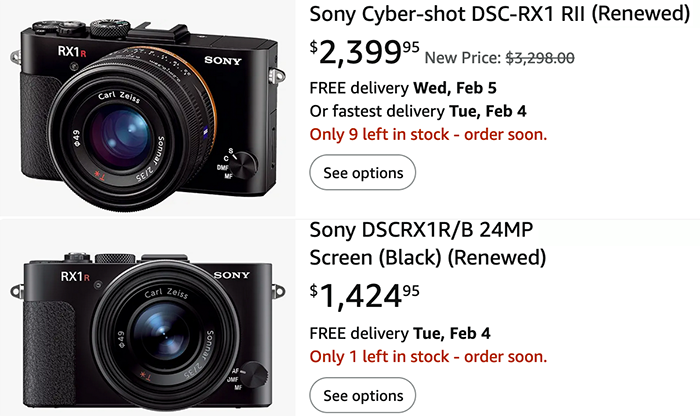700x416 pixels.
Task: Click the SONY logo on the bottom camera
Action: pos(231,275)
